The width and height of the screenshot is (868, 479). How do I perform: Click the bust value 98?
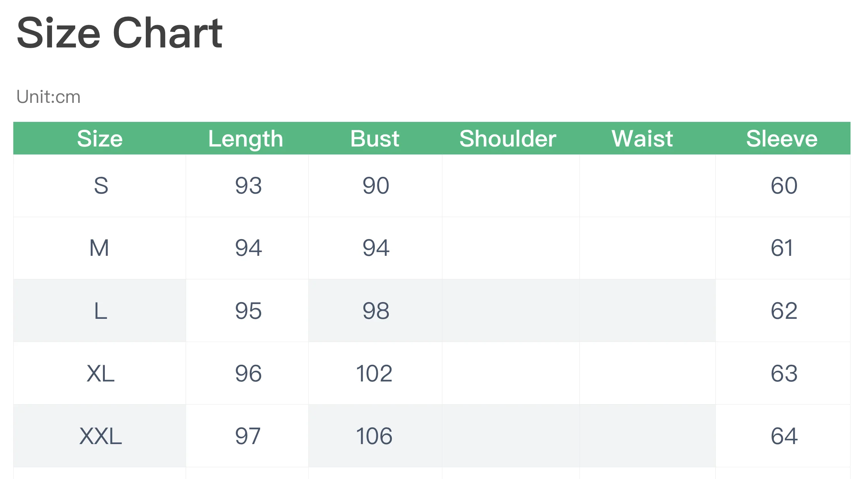tap(376, 311)
